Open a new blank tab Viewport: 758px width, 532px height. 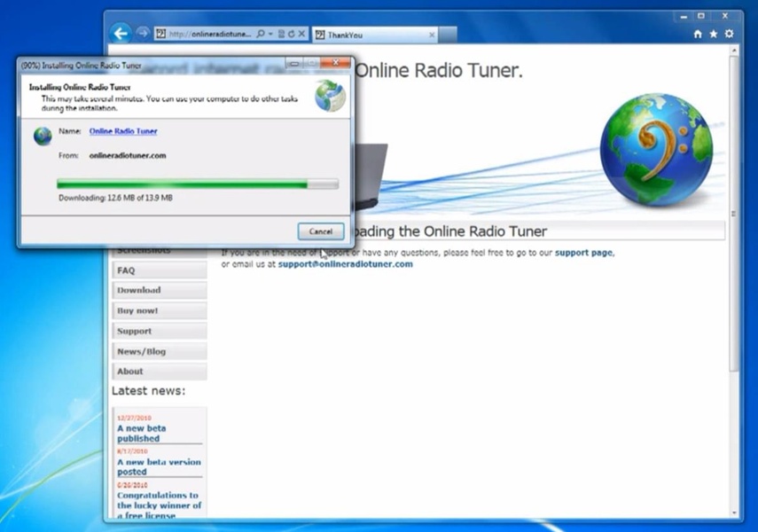coord(448,35)
